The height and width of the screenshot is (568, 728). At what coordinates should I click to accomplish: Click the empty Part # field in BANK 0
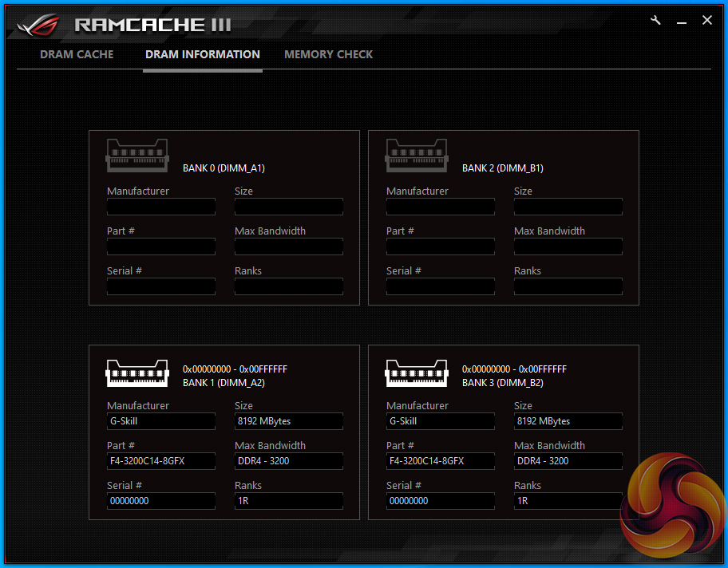coord(161,247)
